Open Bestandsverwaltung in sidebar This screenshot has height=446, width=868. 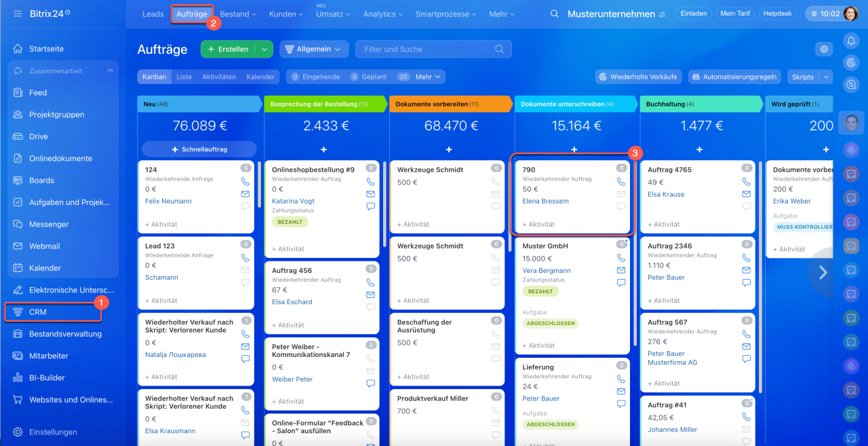64,333
